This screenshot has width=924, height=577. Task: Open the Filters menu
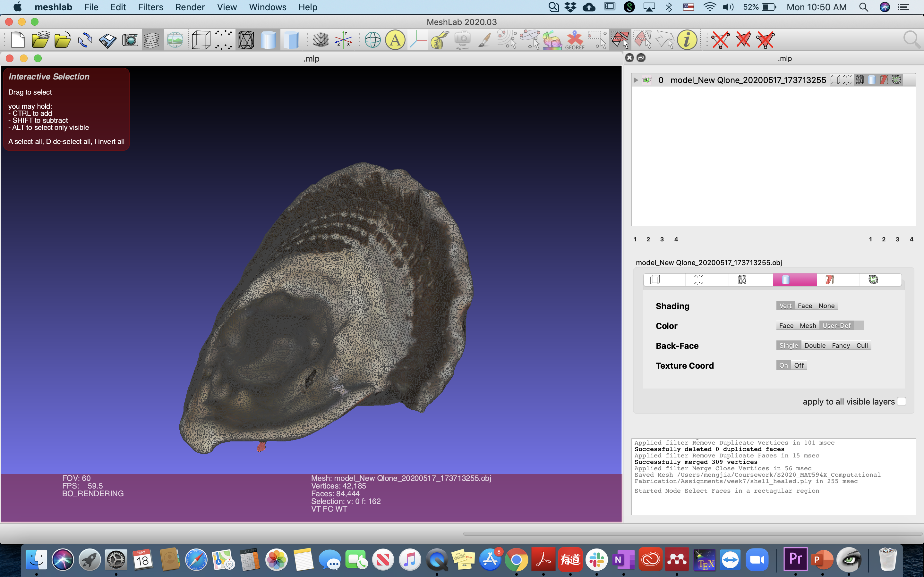150,7
